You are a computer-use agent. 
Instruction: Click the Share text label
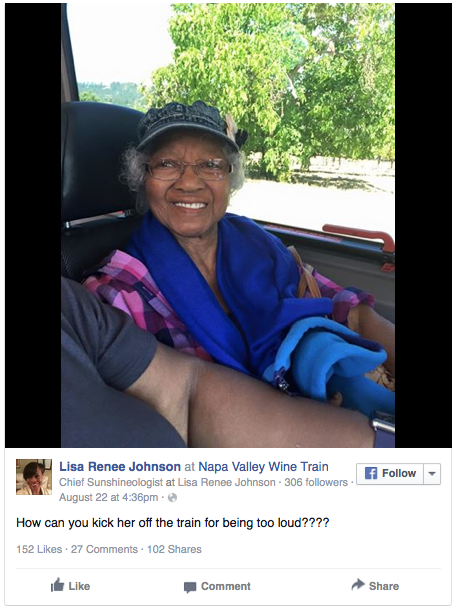pyautogui.click(x=384, y=586)
